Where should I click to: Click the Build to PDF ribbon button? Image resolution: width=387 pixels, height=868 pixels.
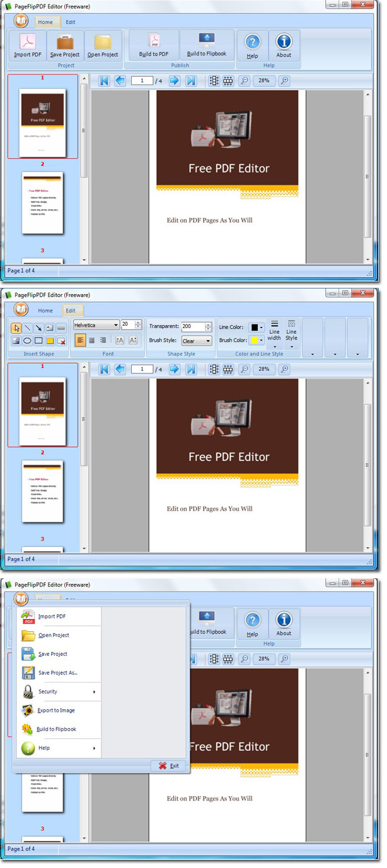(154, 45)
